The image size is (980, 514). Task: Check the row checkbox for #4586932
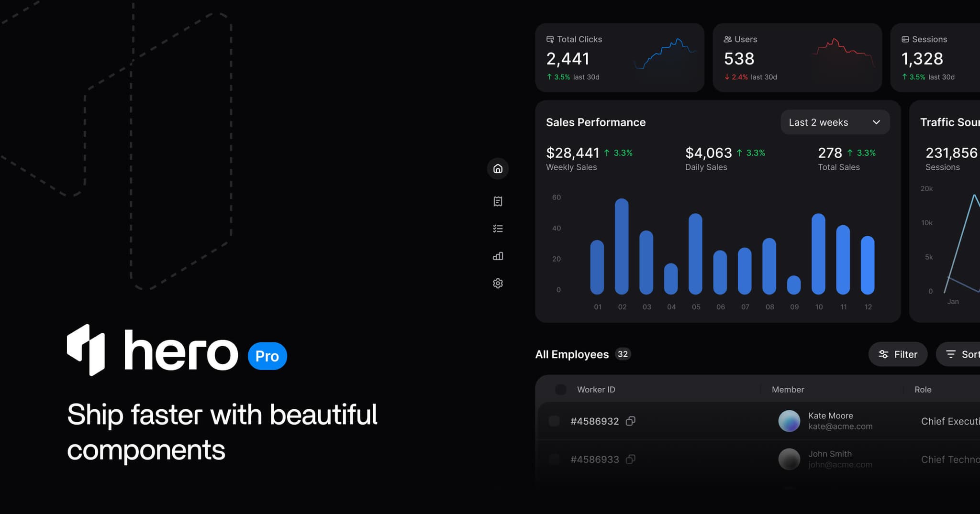click(x=554, y=421)
